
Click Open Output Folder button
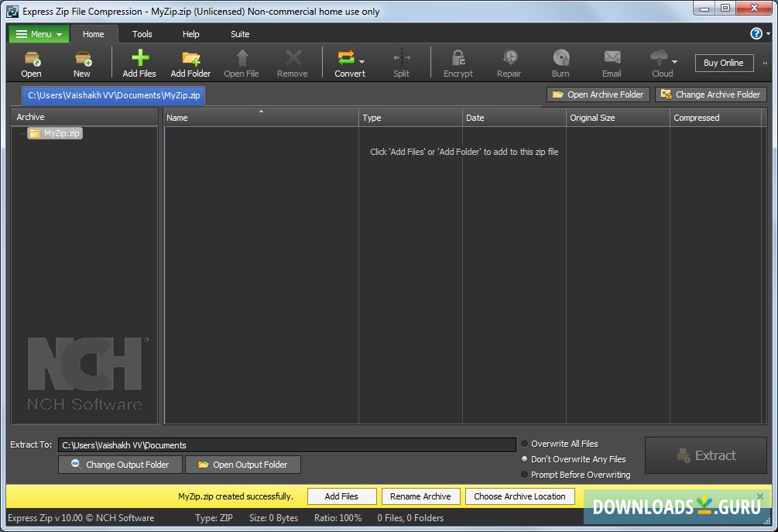point(242,465)
